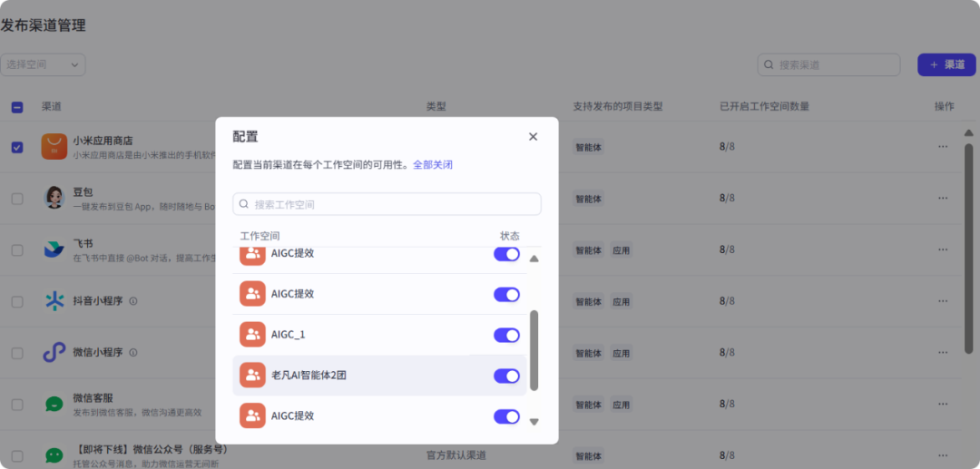Click the 小米应用商店 orange app icon
The height and width of the screenshot is (469, 980).
click(x=54, y=147)
